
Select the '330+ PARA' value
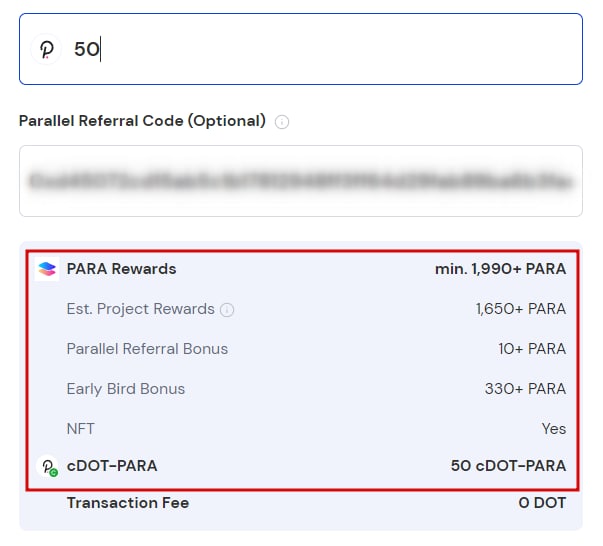(x=525, y=389)
